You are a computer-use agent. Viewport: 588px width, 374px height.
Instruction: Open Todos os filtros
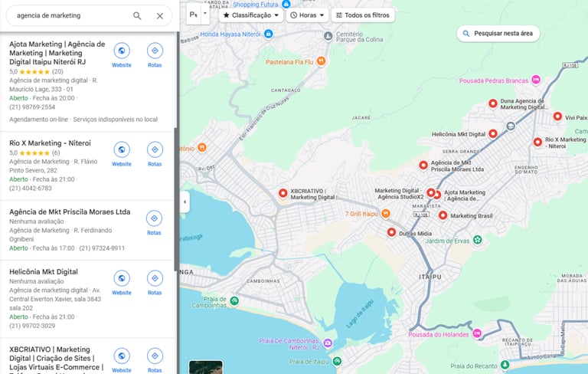[363, 15]
